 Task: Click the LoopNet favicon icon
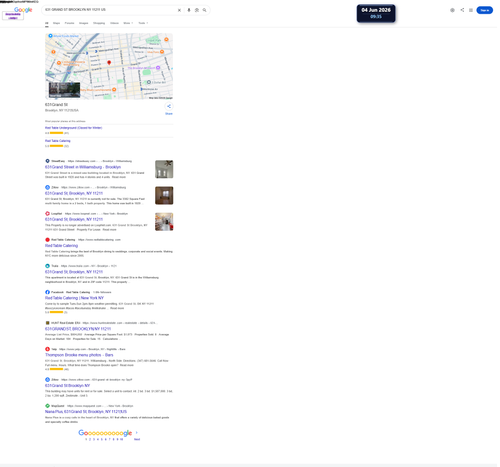(47, 213)
